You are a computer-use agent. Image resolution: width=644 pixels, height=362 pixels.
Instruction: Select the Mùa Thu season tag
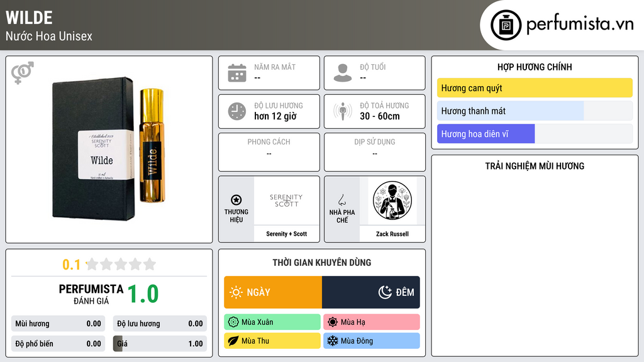pyautogui.click(x=272, y=341)
